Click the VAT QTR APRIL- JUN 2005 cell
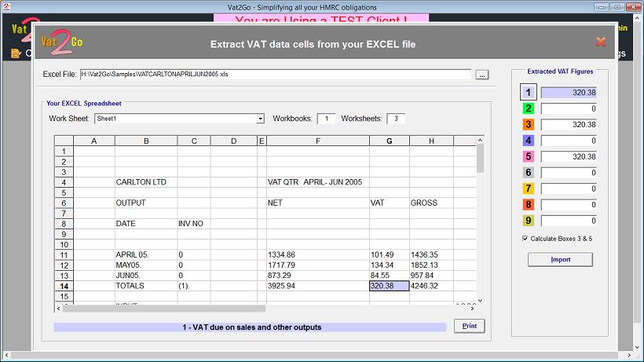Viewport: 644px width, 362px height. [x=318, y=182]
